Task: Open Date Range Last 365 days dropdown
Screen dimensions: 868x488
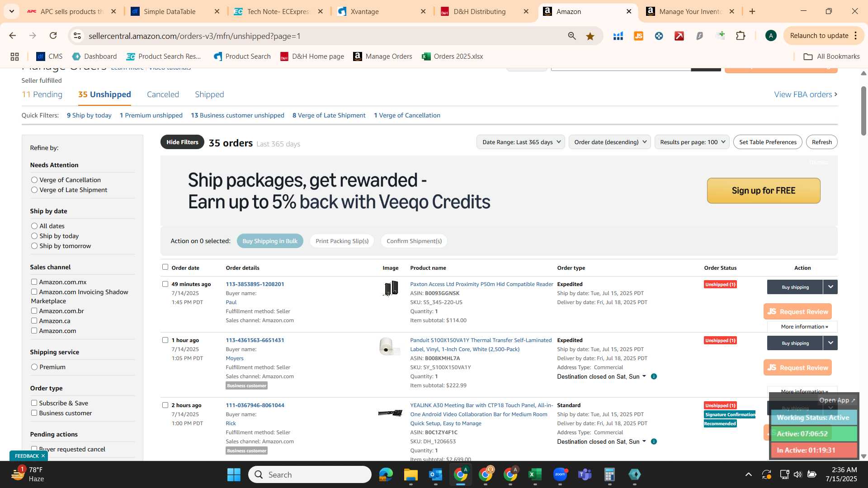Action: (x=520, y=142)
